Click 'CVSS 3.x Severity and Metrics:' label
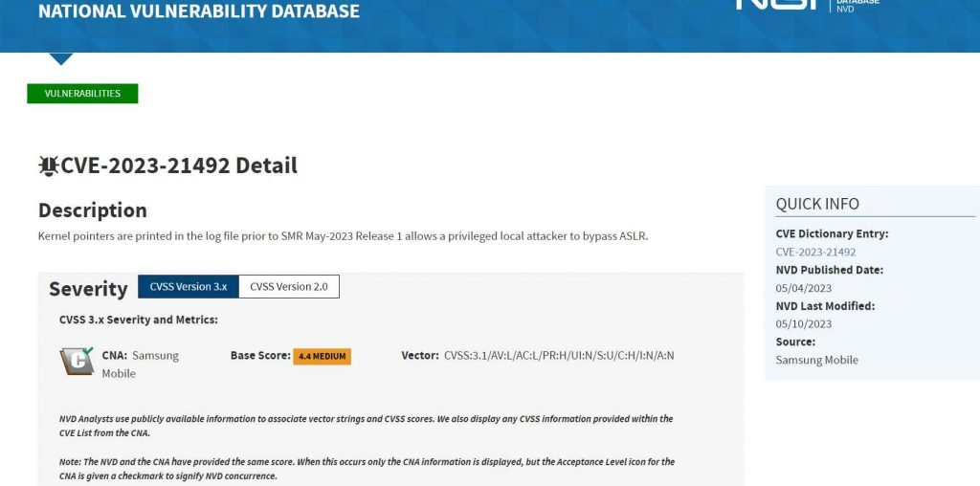 coord(139,320)
